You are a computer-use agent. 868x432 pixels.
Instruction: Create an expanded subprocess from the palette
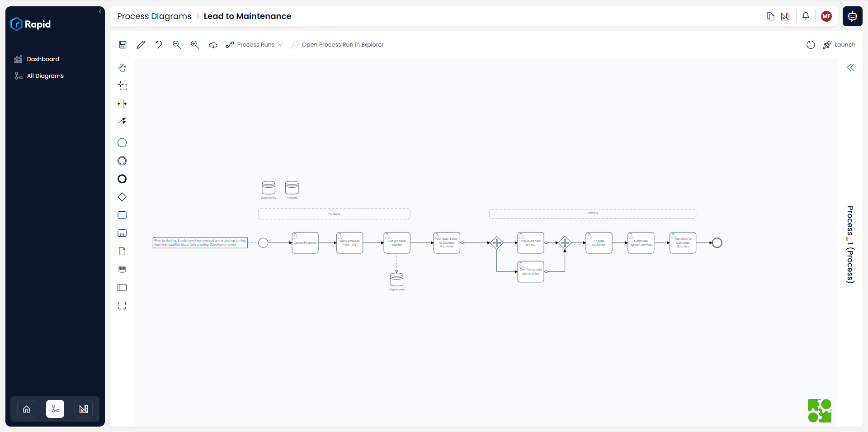122,233
